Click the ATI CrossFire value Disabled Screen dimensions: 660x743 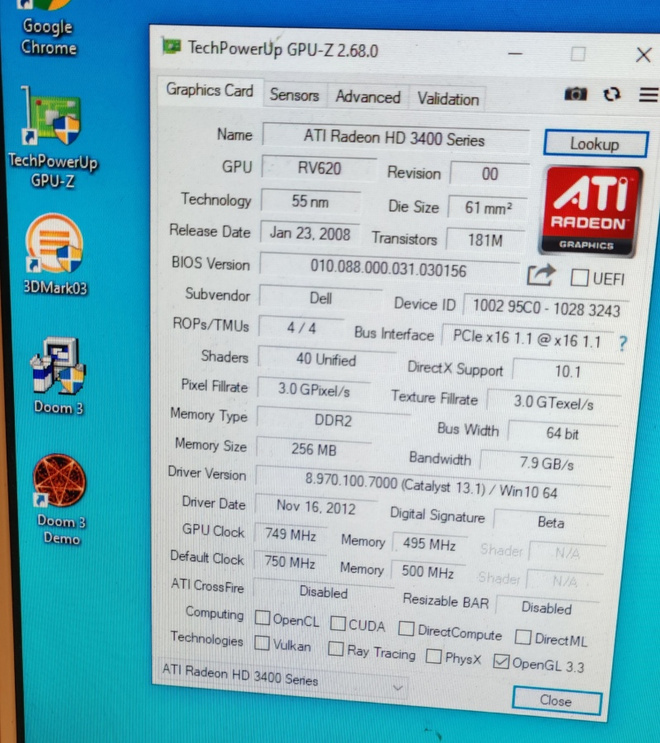[324, 592]
